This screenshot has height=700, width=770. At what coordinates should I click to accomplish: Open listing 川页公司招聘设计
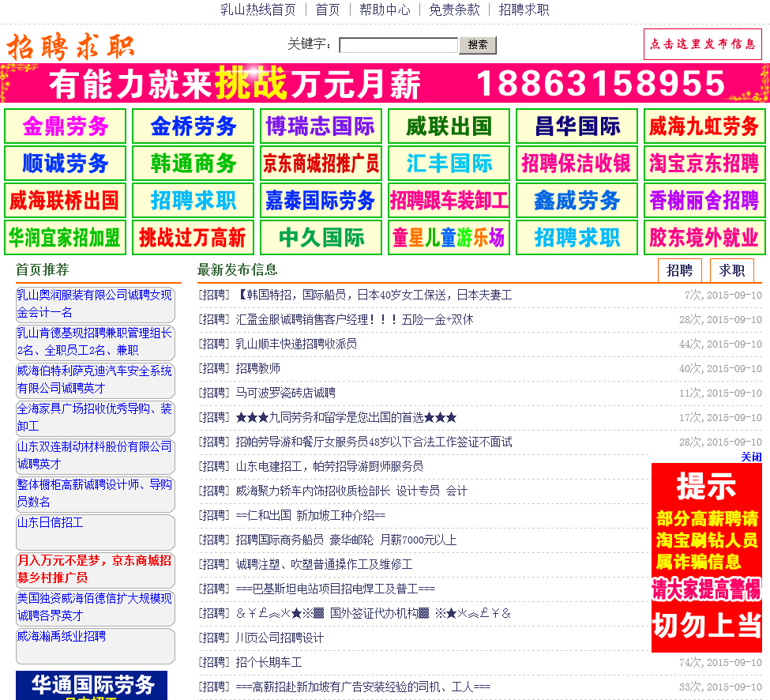[x=280, y=638]
